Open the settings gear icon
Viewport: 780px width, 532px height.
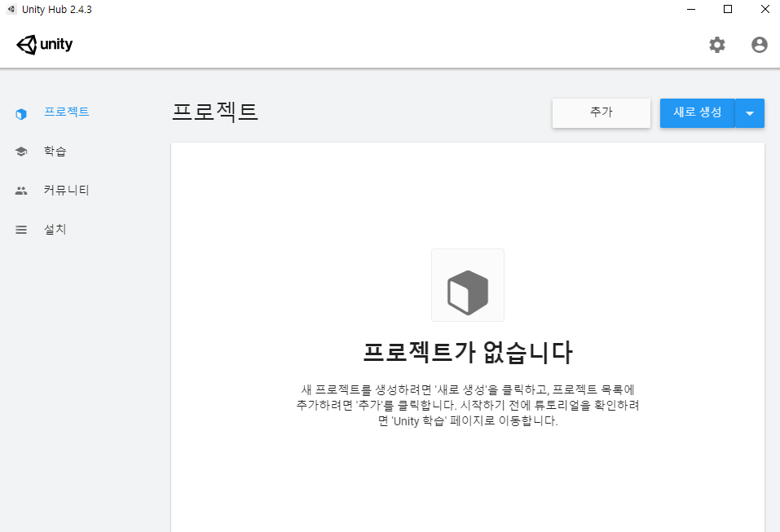[x=716, y=45]
